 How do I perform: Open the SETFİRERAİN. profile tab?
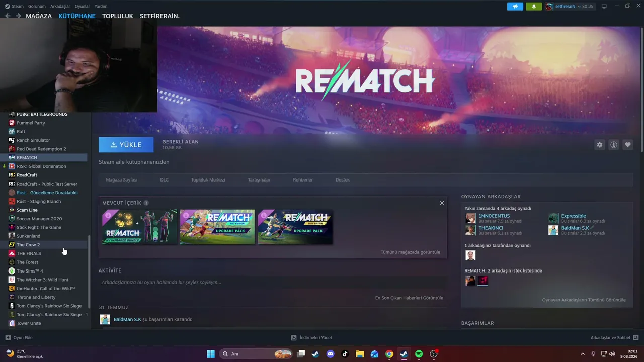[x=159, y=16]
